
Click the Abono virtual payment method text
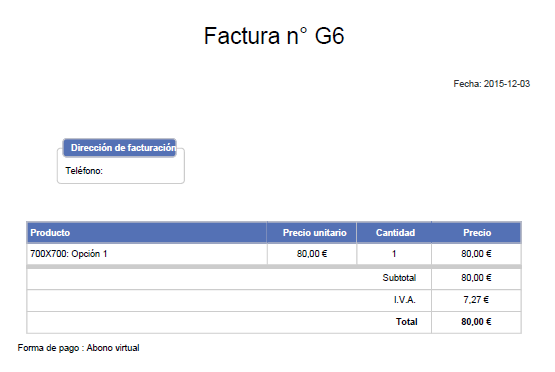(x=113, y=348)
